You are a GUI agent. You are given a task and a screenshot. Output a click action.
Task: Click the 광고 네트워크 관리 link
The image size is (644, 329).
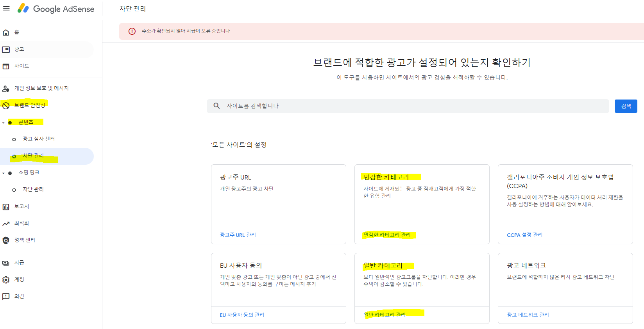528,315
